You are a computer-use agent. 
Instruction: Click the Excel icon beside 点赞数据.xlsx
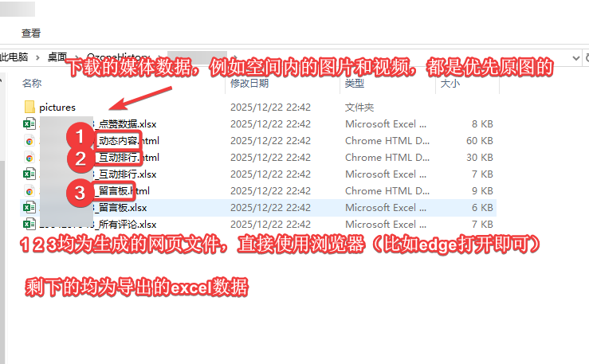(x=29, y=123)
